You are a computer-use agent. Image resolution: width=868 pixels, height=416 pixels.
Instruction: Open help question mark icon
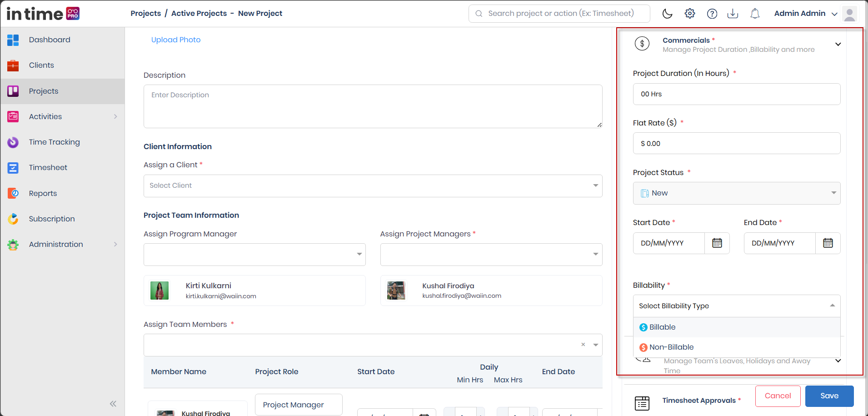[712, 14]
